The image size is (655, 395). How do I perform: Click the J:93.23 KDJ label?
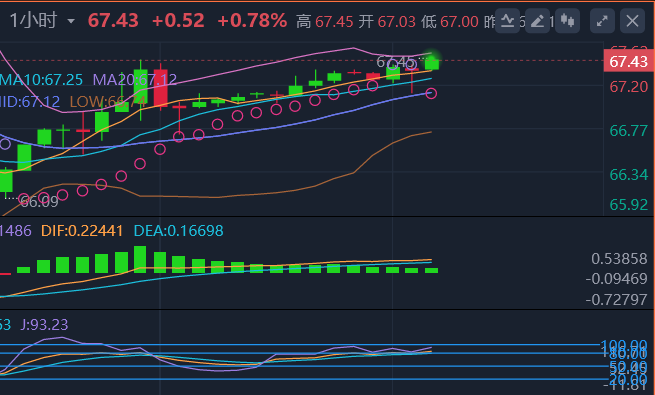(44, 324)
